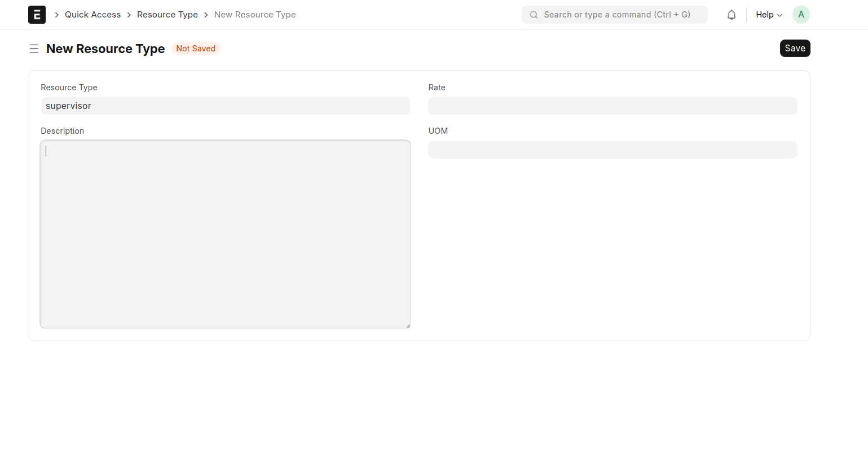Image resolution: width=868 pixels, height=459 pixels.
Task: Open the user avatar menu
Action: (800, 15)
